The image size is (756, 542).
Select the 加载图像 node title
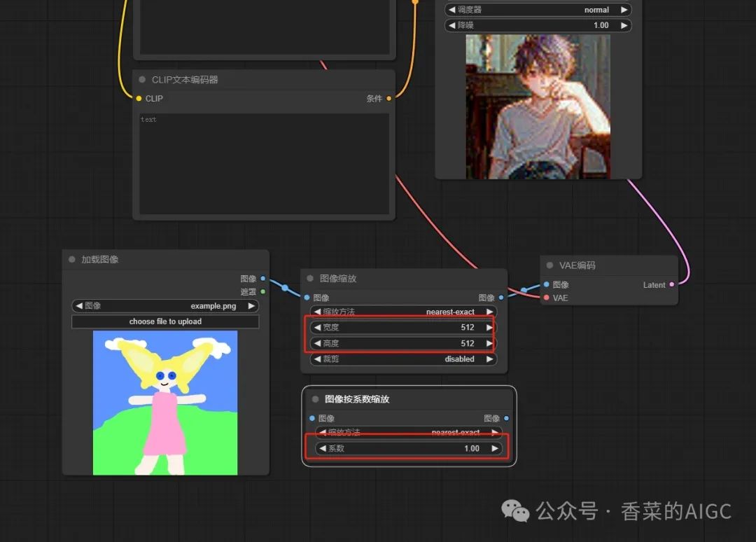point(100,259)
